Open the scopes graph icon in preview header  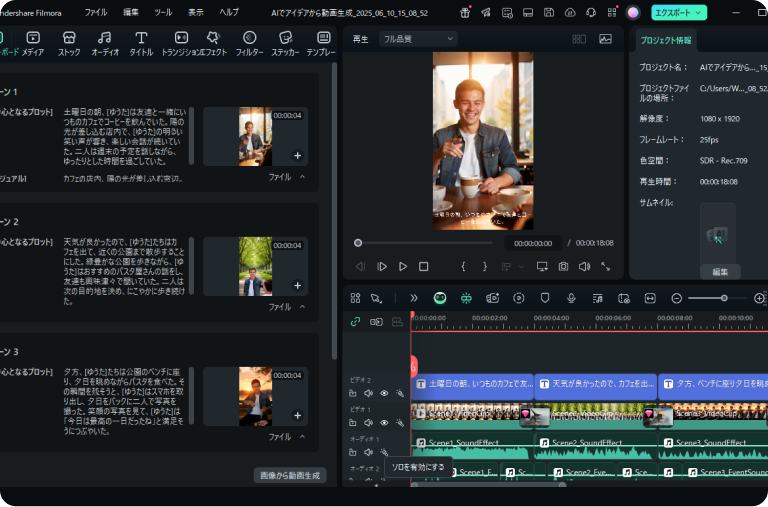click(x=605, y=39)
